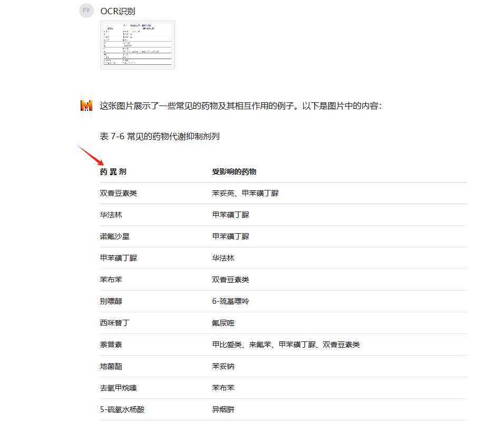Click the '5-硫氧水杨酸' cell
The image size is (504, 421).
(x=122, y=409)
